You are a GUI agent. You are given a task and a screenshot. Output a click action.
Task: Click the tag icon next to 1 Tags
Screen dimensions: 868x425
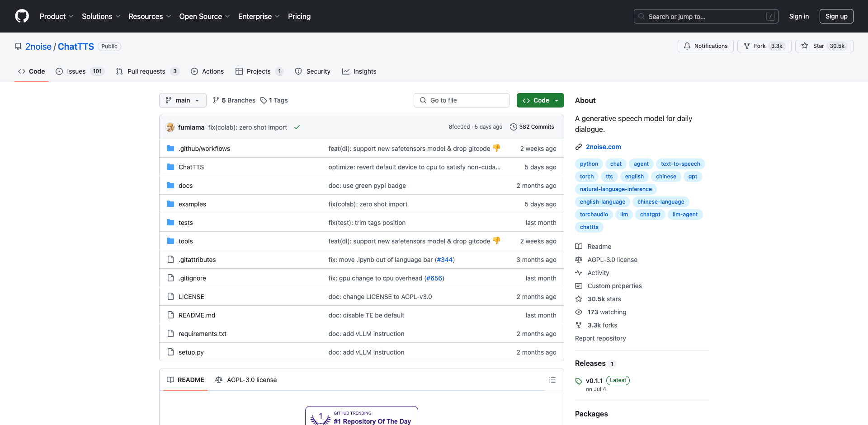point(264,100)
